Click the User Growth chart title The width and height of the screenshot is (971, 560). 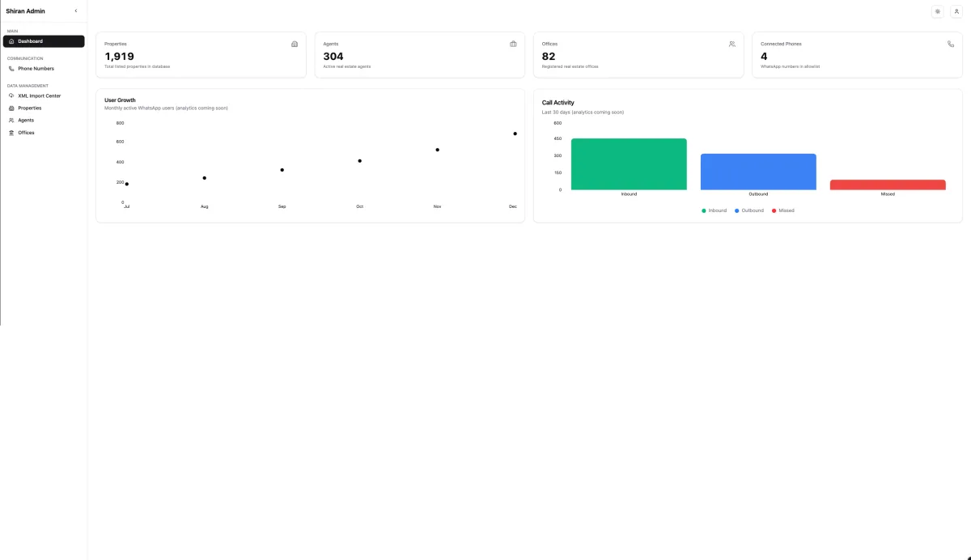tap(120, 100)
